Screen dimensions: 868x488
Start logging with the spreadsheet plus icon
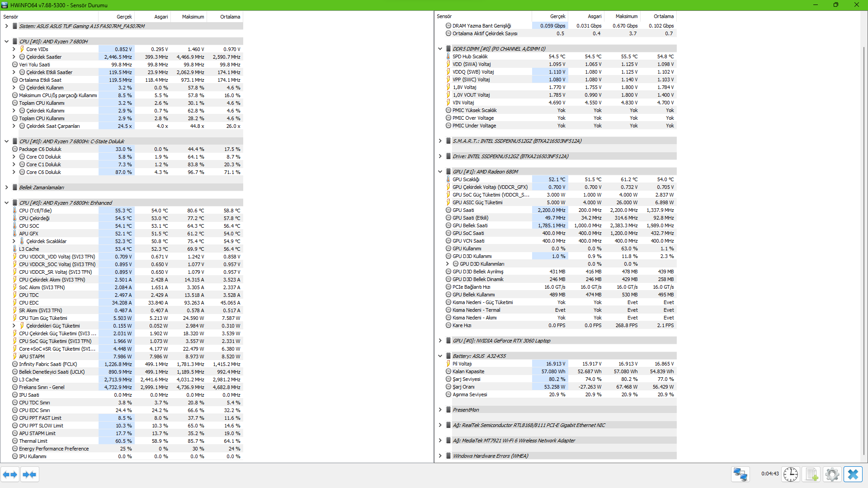pyautogui.click(x=811, y=474)
